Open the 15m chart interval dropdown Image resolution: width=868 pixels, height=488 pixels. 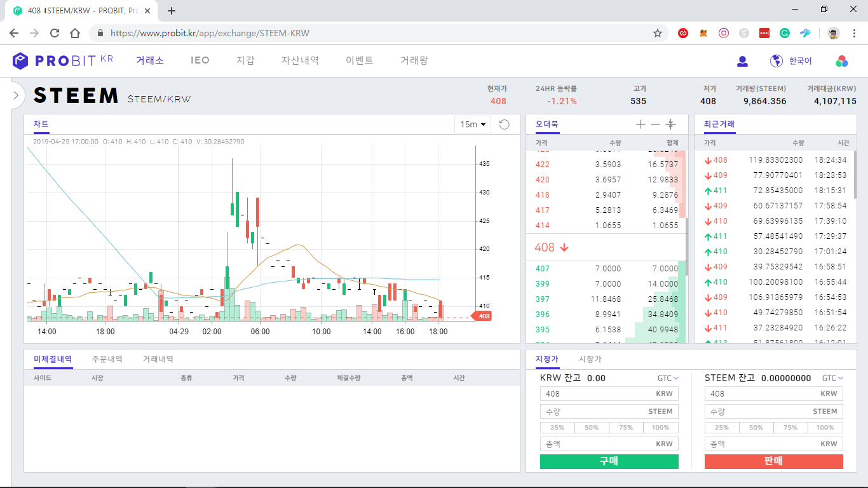tap(473, 125)
